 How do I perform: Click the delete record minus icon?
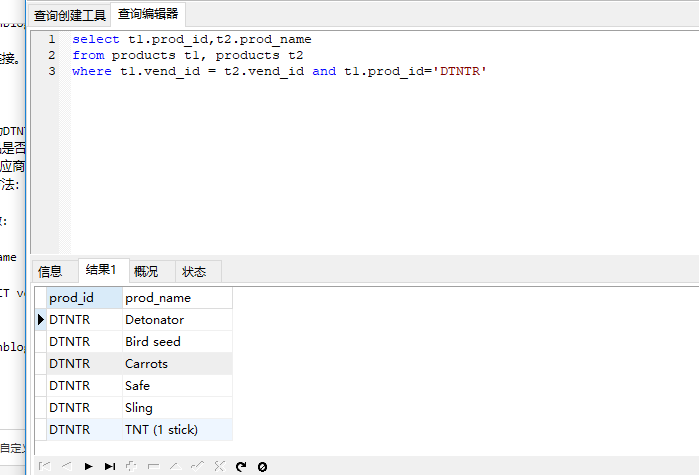click(153, 466)
